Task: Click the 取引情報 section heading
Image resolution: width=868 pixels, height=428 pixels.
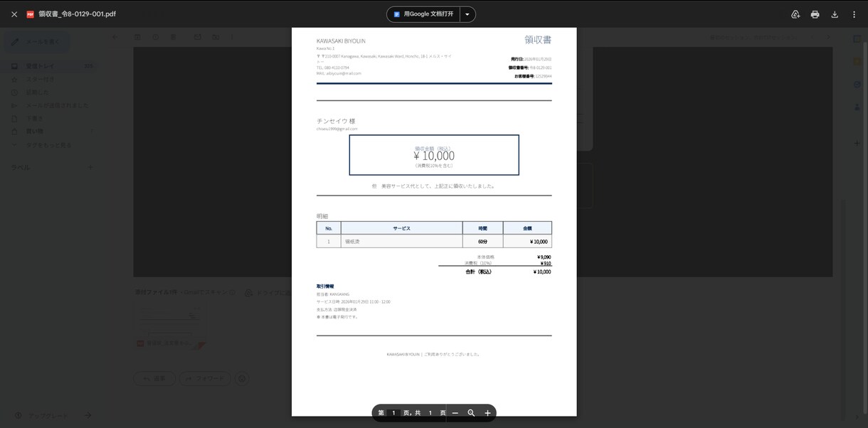Action: pyautogui.click(x=324, y=286)
